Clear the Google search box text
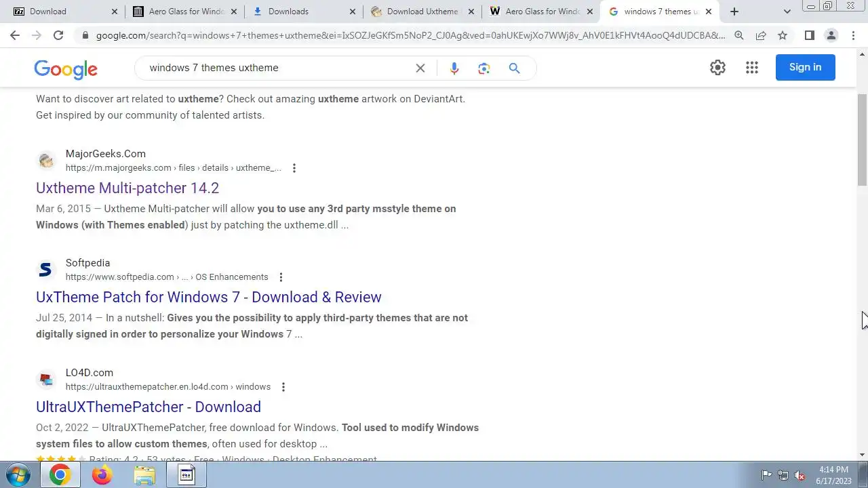This screenshot has height=488, width=868. tap(420, 68)
